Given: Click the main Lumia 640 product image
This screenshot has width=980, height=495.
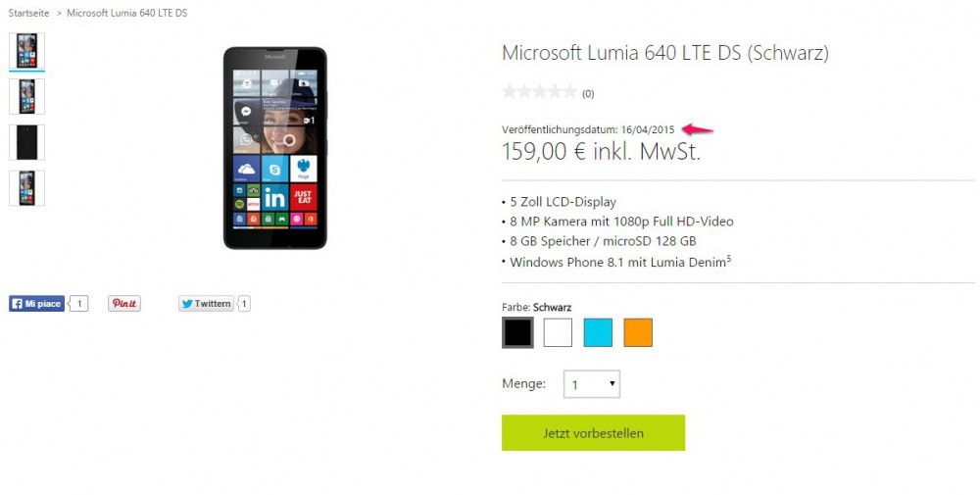Looking at the screenshot, I should [275, 148].
